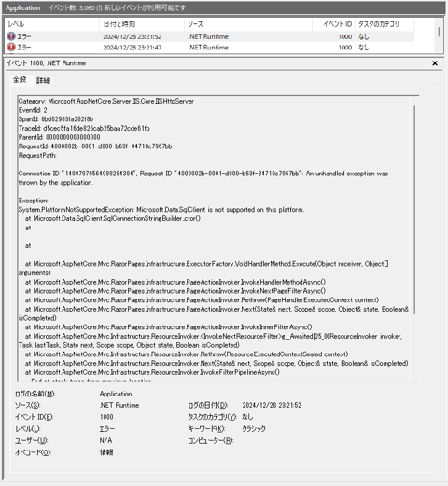Click the Application header title text

click(23, 7)
